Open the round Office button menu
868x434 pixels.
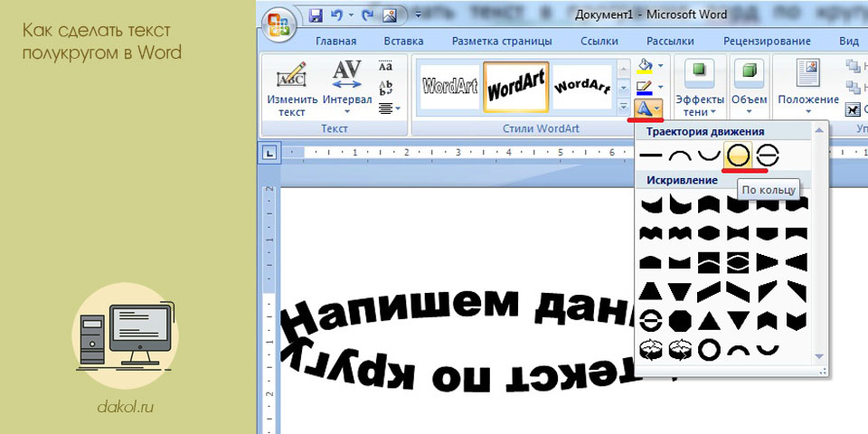pyautogui.click(x=280, y=24)
